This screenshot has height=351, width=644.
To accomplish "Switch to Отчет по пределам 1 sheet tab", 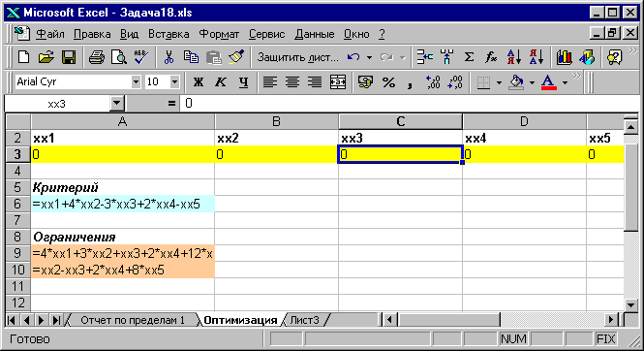I will coord(133,320).
